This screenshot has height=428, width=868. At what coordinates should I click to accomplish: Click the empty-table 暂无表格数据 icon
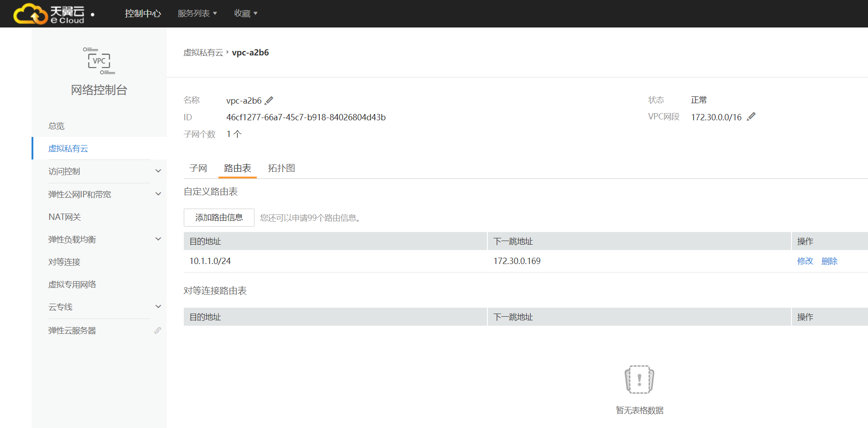(x=639, y=379)
